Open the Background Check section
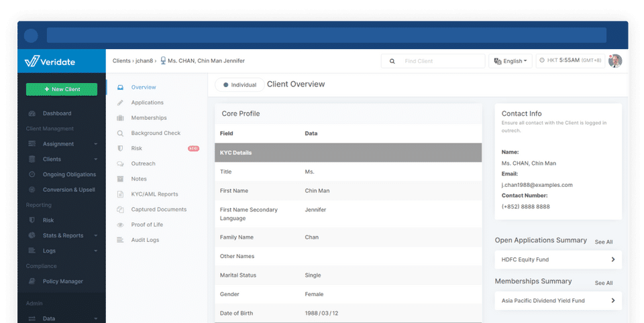Image resolution: width=644 pixels, height=323 pixels. click(x=156, y=133)
